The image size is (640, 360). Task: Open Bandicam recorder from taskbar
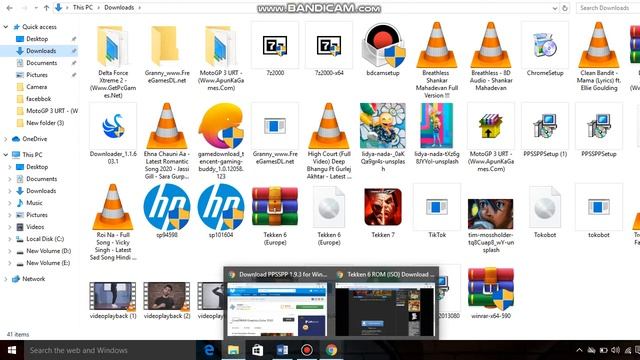click(x=307, y=350)
